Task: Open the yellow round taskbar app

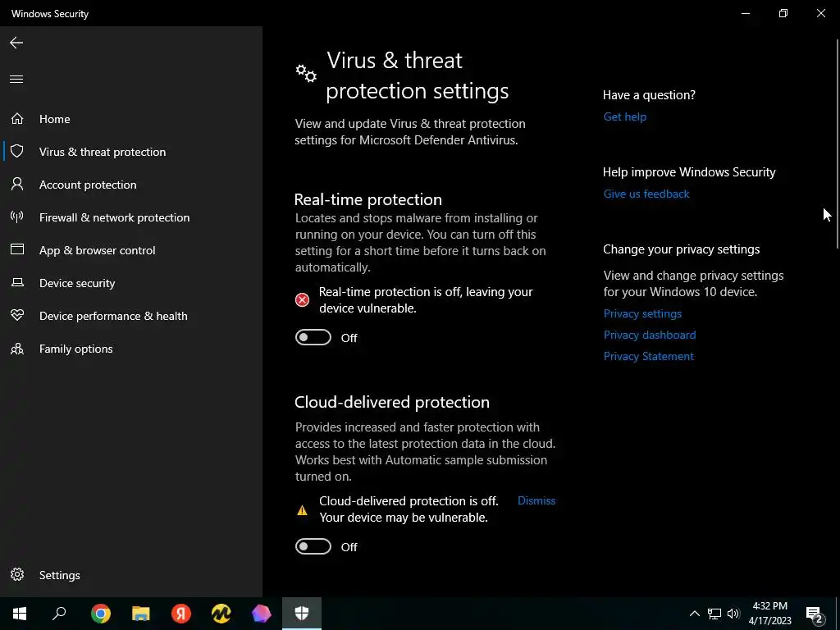Action: pyautogui.click(x=221, y=614)
